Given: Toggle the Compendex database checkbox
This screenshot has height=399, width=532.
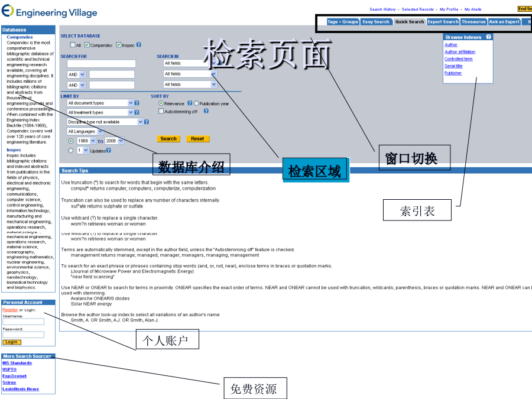Looking at the screenshot, I should click(87, 45).
